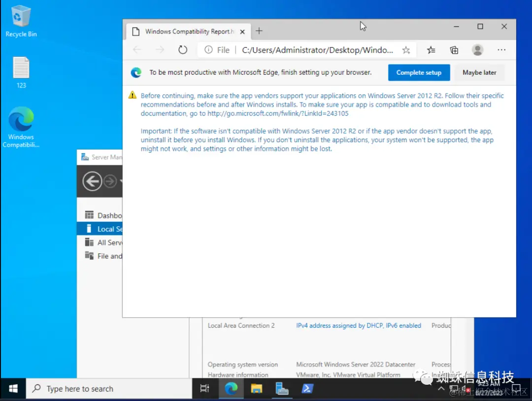This screenshot has width=532, height=401.
Task: Click Local Area Connection 2 label
Action: [x=241, y=325]
